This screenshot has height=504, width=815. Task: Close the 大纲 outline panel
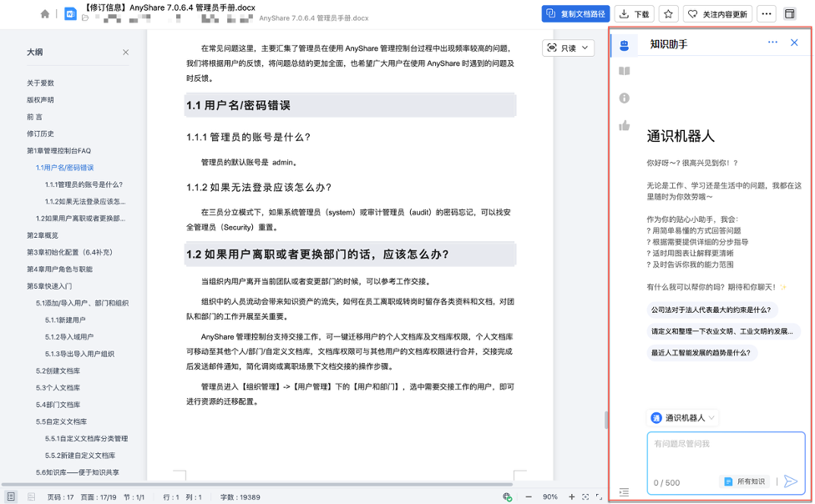point(125,52)
